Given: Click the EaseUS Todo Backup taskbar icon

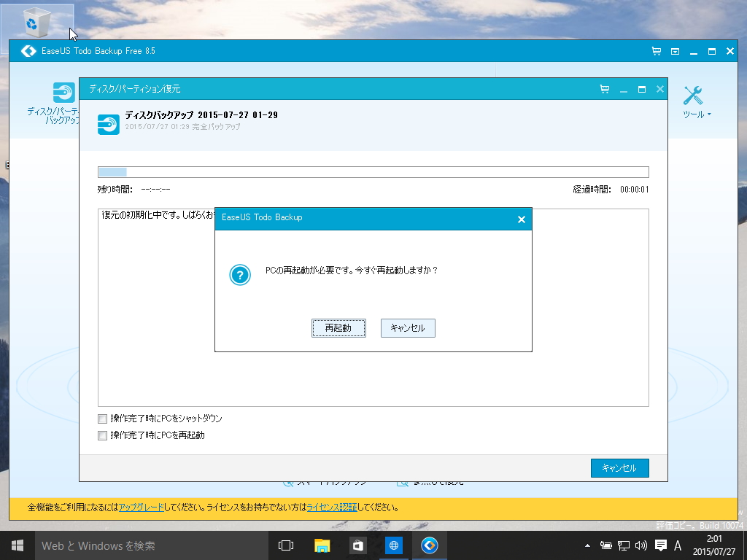Looking at the screenshot, I should 429,545.
